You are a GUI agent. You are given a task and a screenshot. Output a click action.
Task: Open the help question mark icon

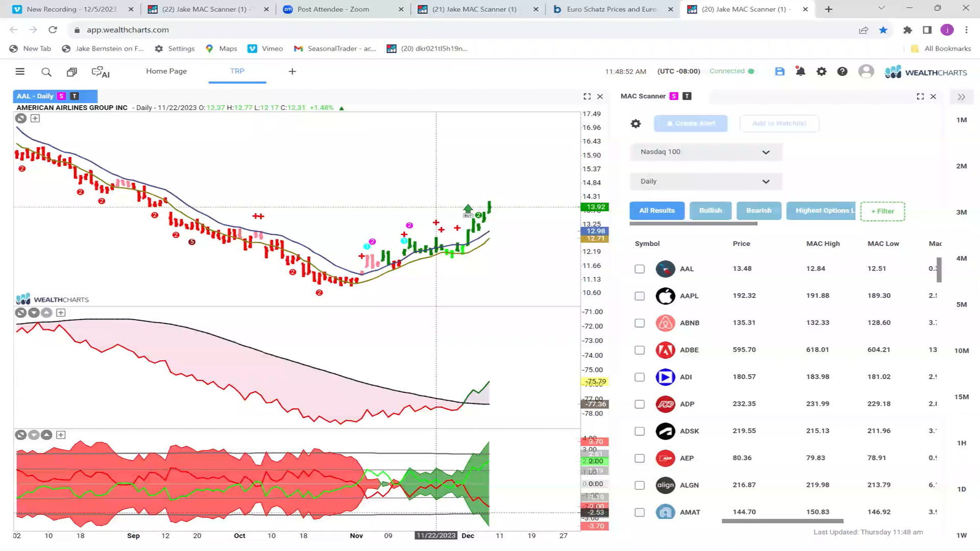point(842,71)
